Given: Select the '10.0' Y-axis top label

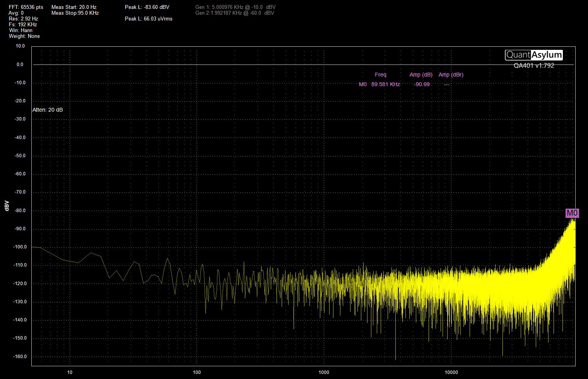Looking at the screenshot, I should [20, 46].
